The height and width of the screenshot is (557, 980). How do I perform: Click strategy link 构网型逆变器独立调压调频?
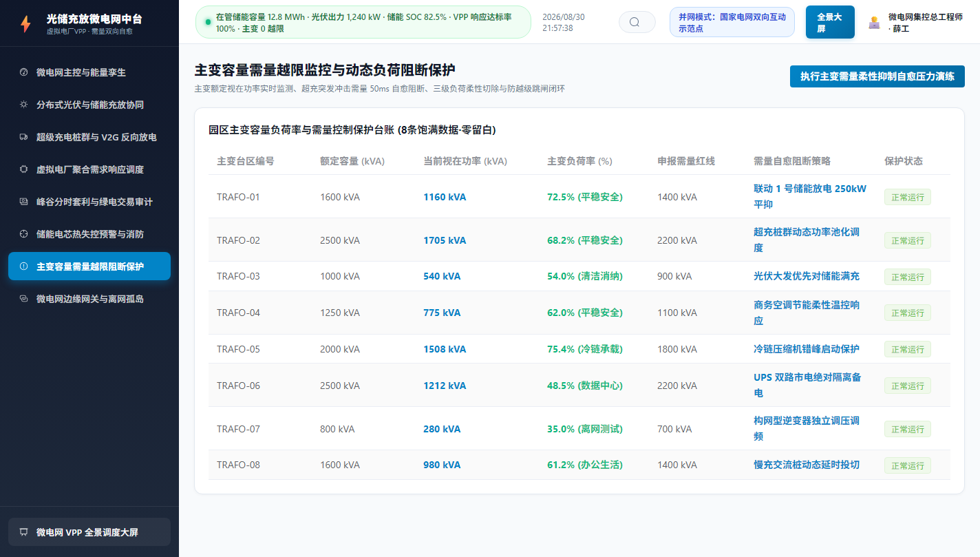[x=807, y=428]
